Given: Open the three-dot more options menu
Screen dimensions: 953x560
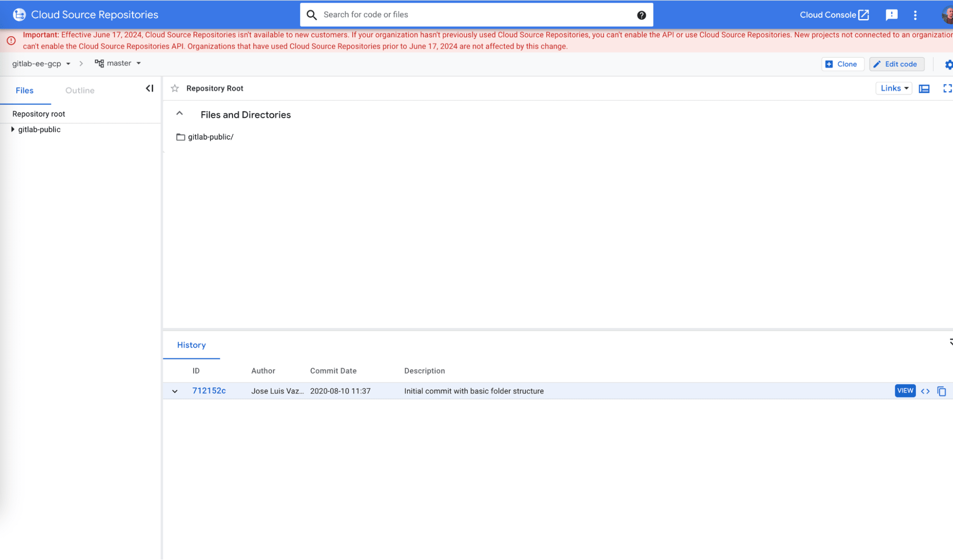Looking at the screenshot, I should coord(915,15).
